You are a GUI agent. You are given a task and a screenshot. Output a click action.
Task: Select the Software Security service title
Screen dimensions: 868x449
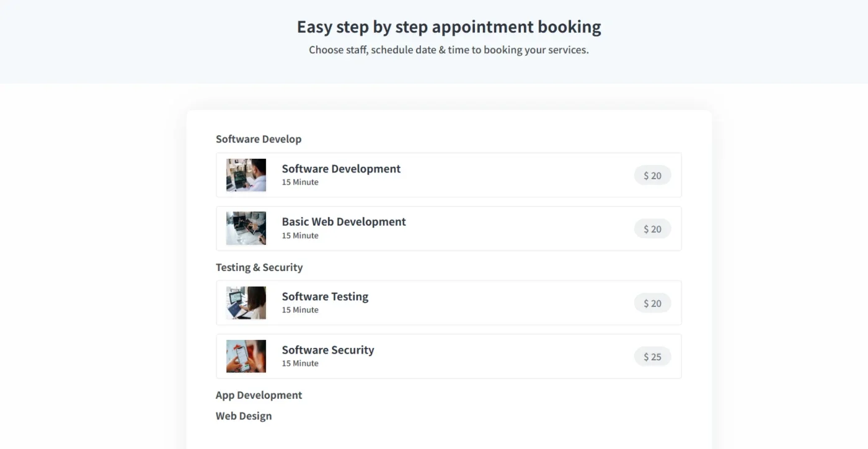328,350
